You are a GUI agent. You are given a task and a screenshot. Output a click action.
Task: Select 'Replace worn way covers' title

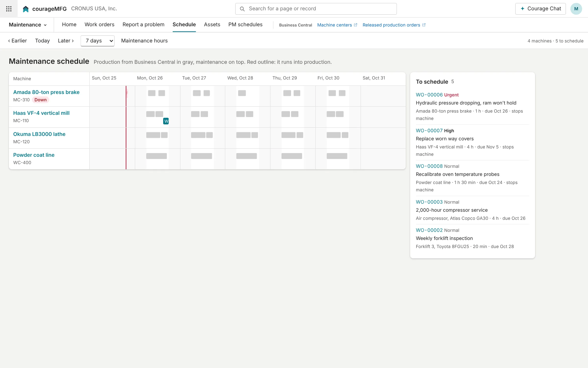click(x=445, y=139)
